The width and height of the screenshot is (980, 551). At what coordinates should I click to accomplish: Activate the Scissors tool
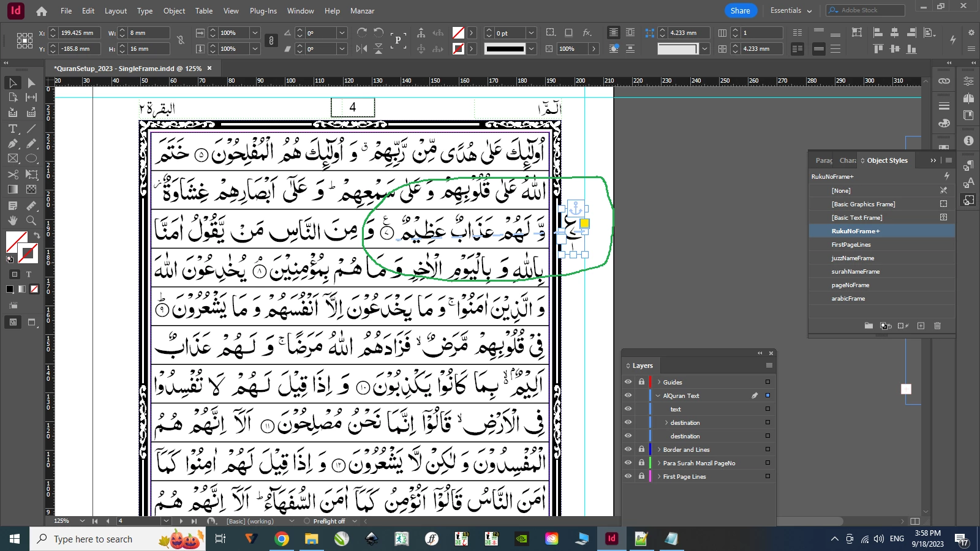click(x=13, y=174)
